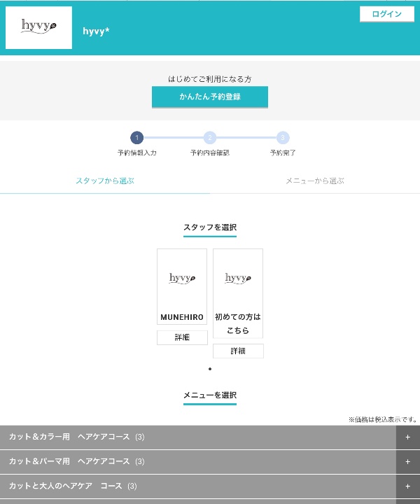This screenshot has width=420, height=504.
Task: Click step 1 予約情報入力 circle
Action: (x=137, y=138)
